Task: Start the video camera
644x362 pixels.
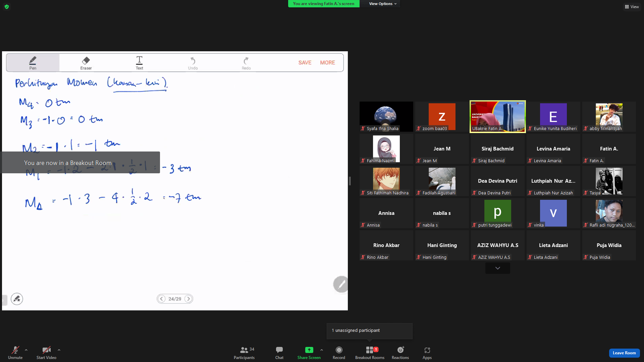Action: [x=46, y=353]
